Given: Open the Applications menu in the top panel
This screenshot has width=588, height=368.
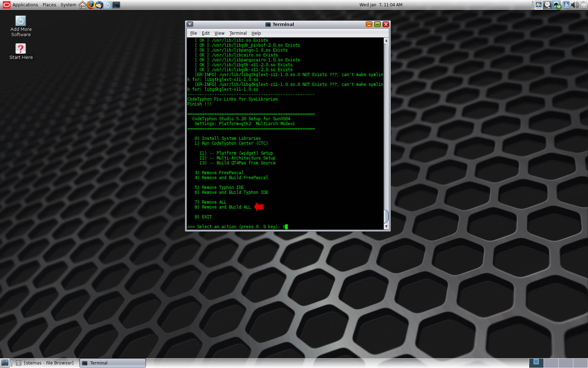Looking at the screenshot, I should click(x=25, y=5).
